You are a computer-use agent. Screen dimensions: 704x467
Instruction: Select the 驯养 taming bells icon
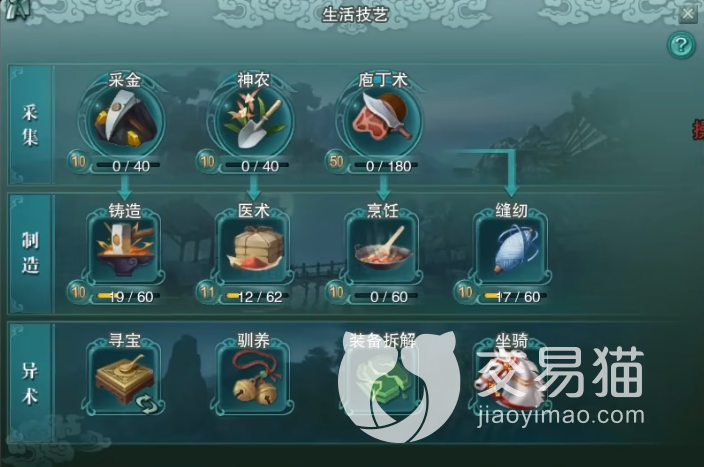tap(254, 378)
